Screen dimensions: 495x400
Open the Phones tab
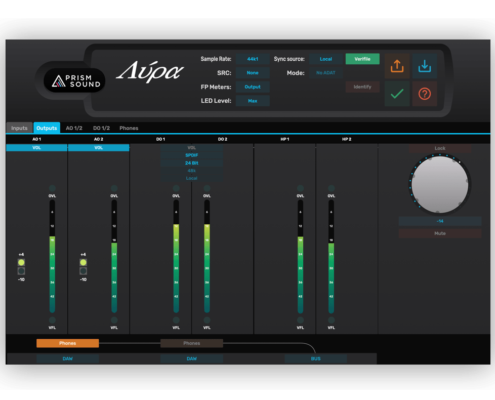tap(129, 128)
